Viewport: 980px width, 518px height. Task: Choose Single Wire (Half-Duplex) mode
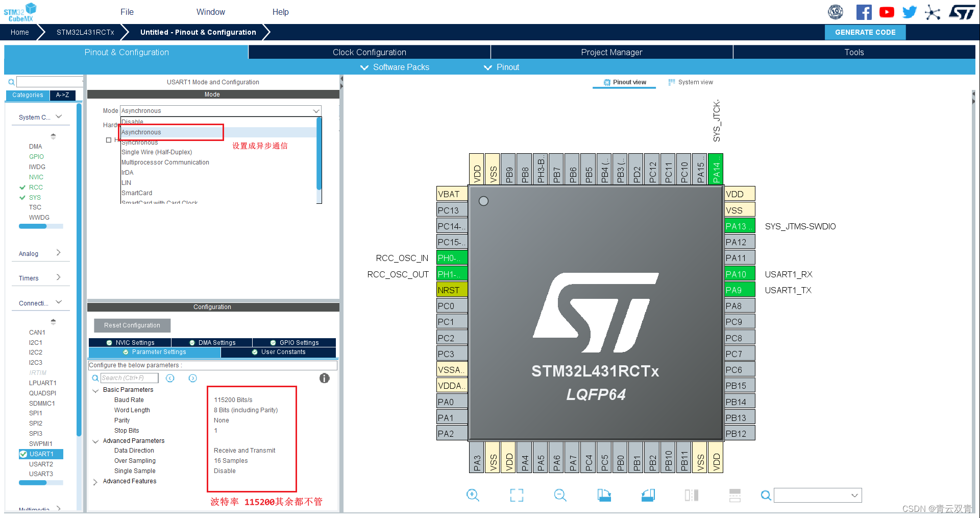pyautogui.click(x=157, y=152)
